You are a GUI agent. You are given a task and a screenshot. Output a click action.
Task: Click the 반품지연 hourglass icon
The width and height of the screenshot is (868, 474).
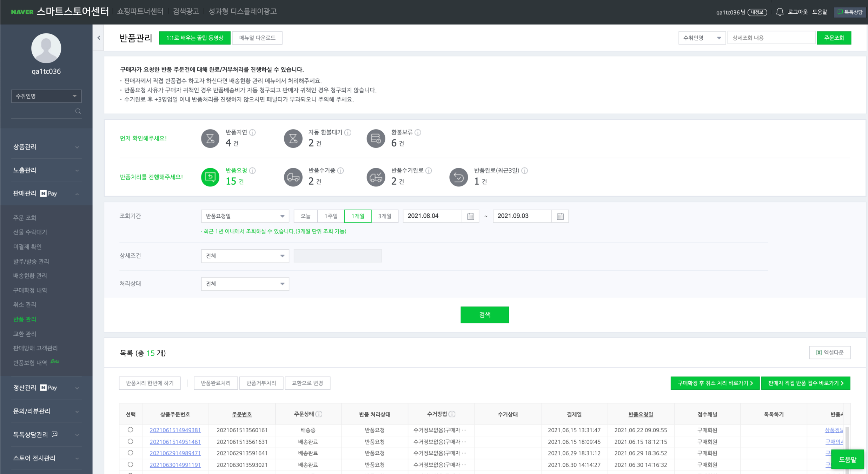tap(210, 138)
